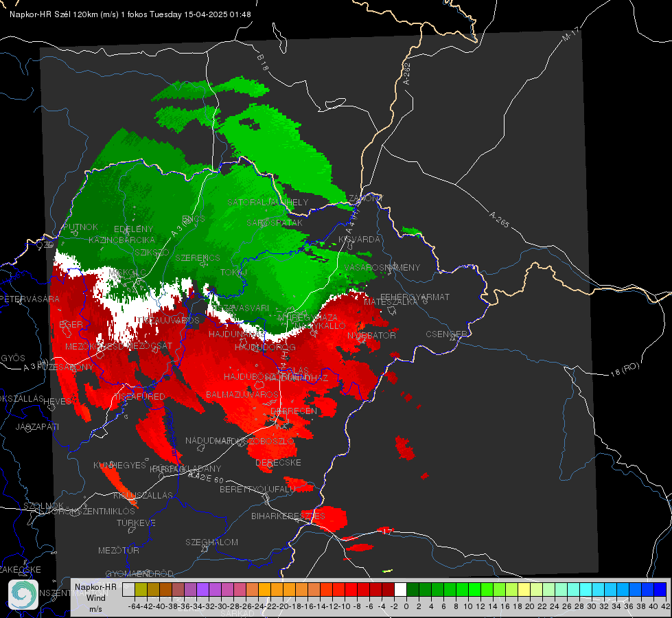Click the DERECSKE town label
The width and height of the screenshot is (672, 618).
coord(278,462)
